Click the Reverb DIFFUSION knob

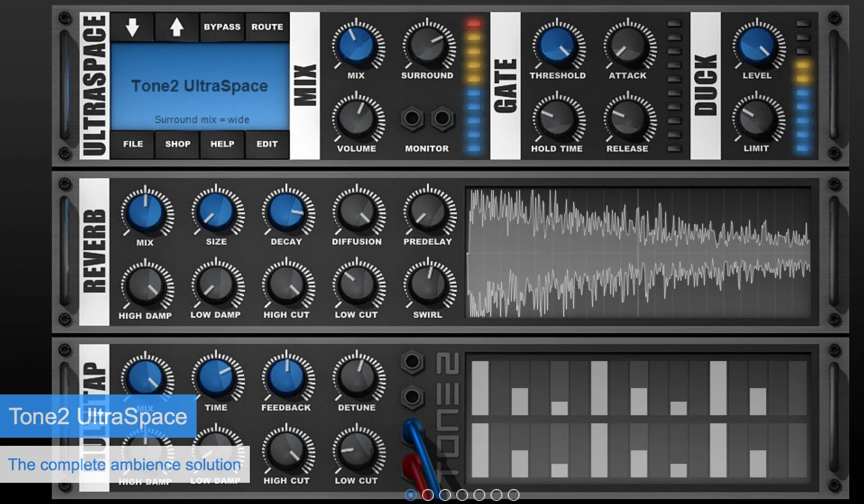point(357,211)
